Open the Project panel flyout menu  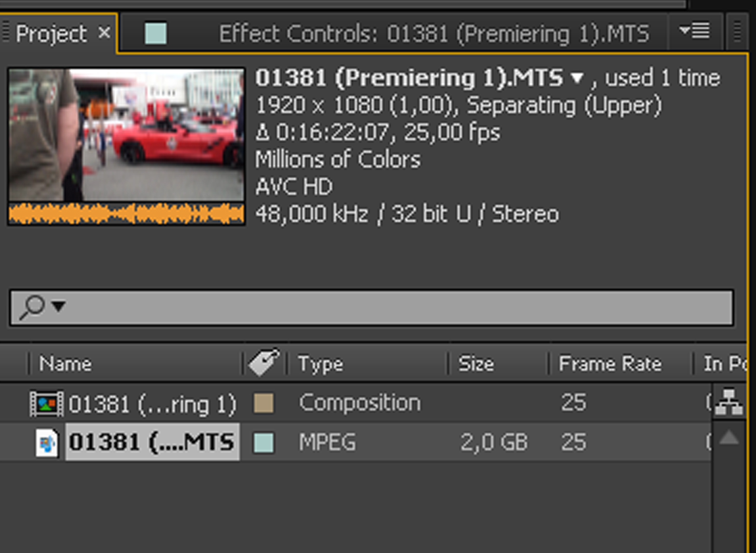click(695, 31)
